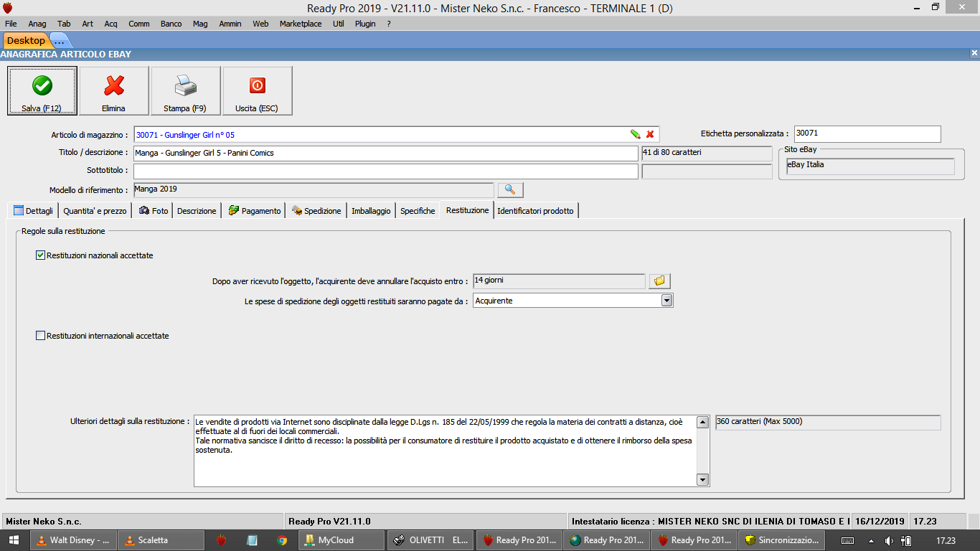The height and width of the screenshot is (551, 980).
Task: Delete the eBay article with Elimina
Action: click(x=114, y=91)
